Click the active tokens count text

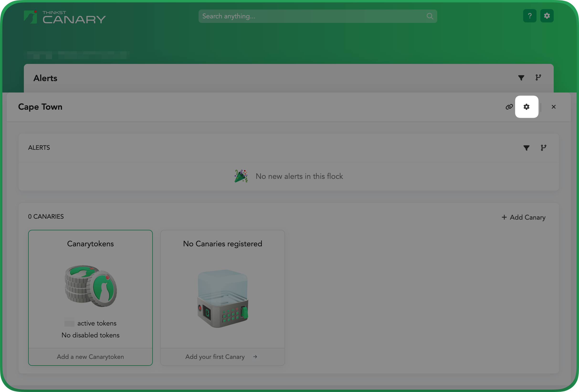click(90, 323)
